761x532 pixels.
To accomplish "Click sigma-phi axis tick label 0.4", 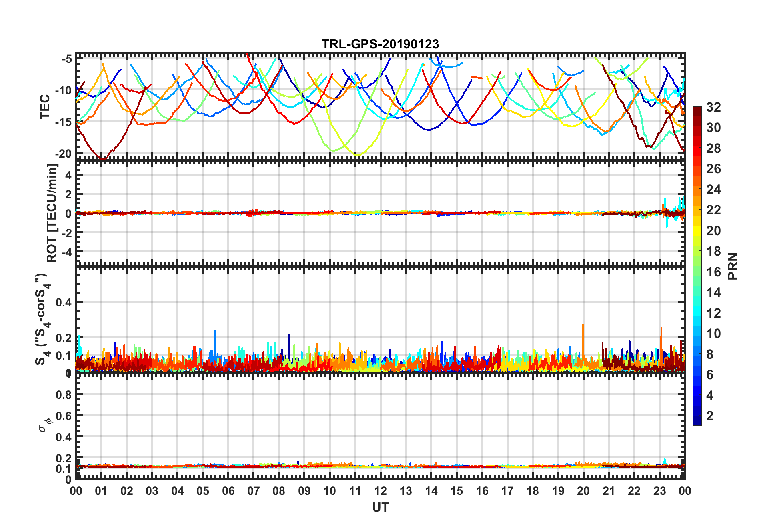I will click(x=64, y=437).
